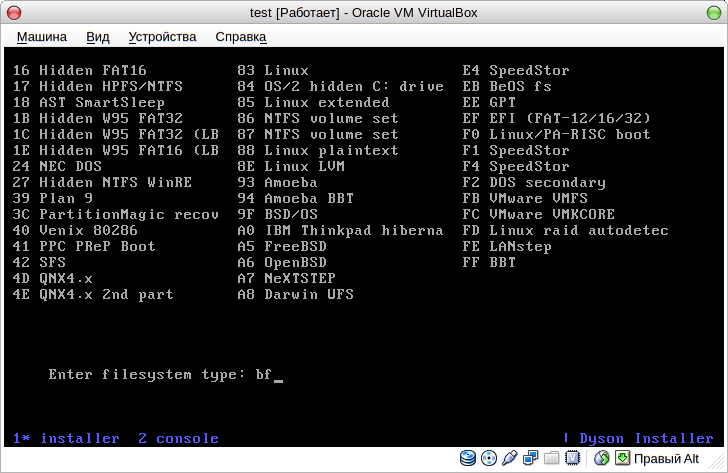This screenshot has width=728, height=473.
Task: Click the 'Dyson Installer' status label
Action: [x=646, y=438]
